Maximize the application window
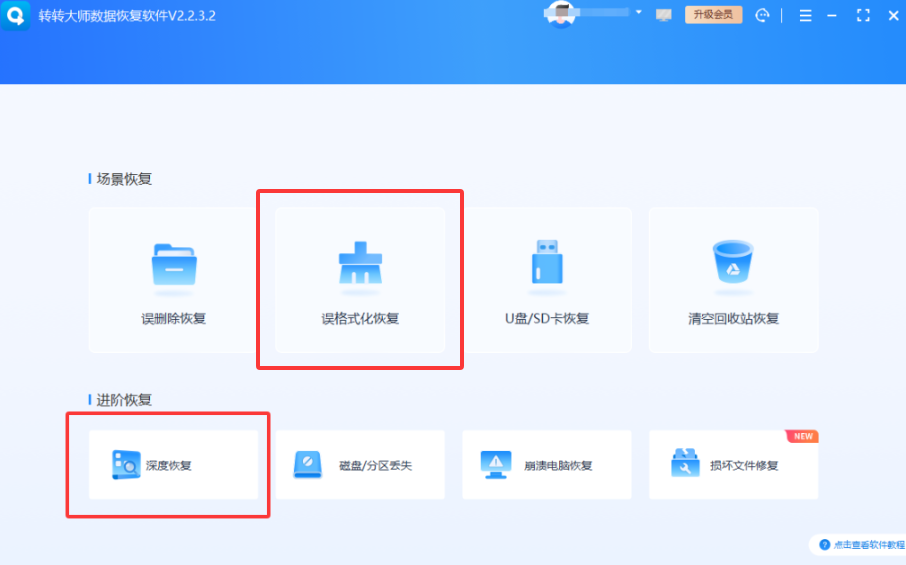This screenshot has height=565, width=906. (x=863, y=16)
